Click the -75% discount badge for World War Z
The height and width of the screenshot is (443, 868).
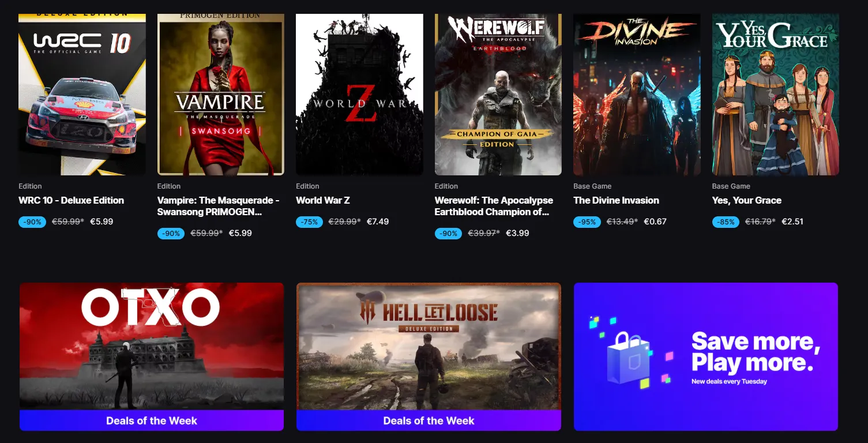click(x=310, y=222)
